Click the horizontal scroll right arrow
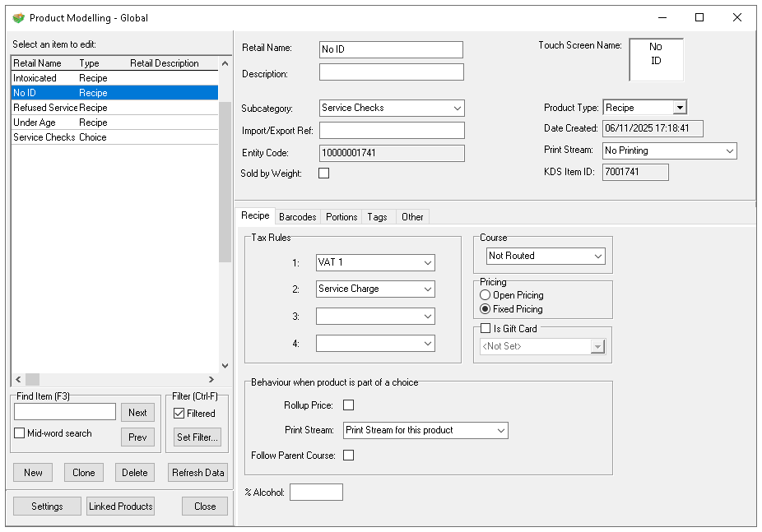 click(x=211, y=379)
